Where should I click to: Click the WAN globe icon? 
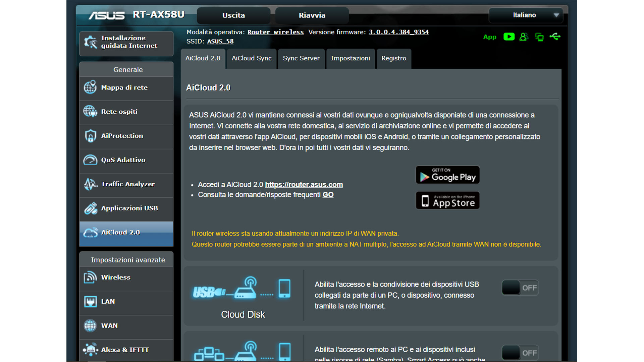(x=90, y=325)
